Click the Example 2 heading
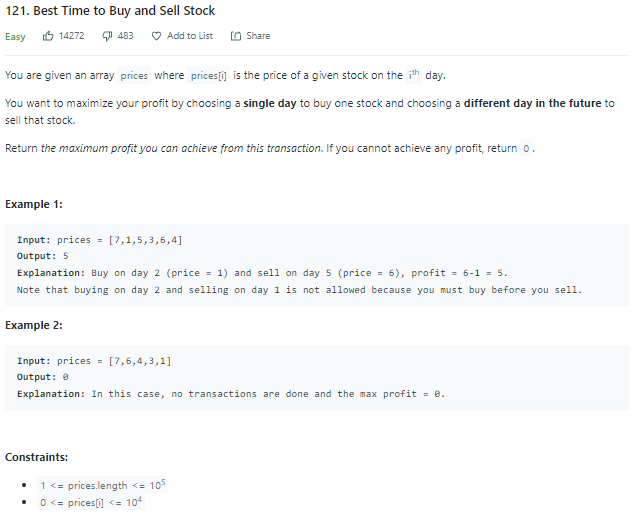This screenshot has height=522, width=637. coord(34,326)
